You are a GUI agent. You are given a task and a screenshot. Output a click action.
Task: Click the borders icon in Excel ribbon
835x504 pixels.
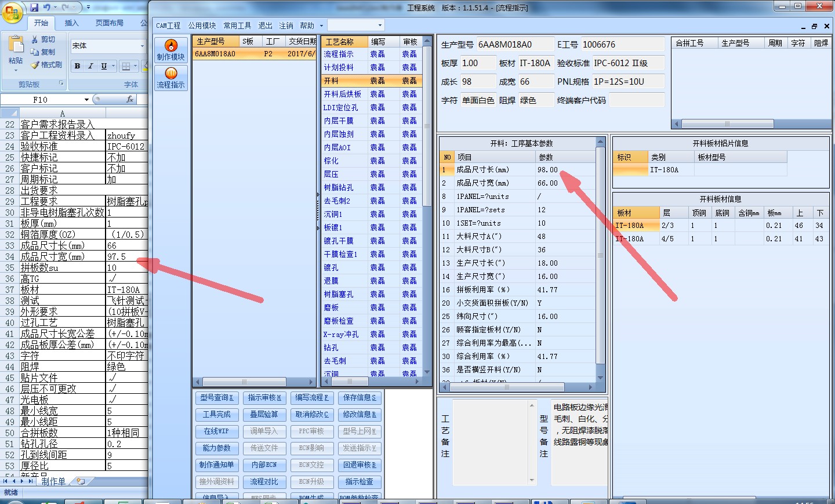(126, 66)
